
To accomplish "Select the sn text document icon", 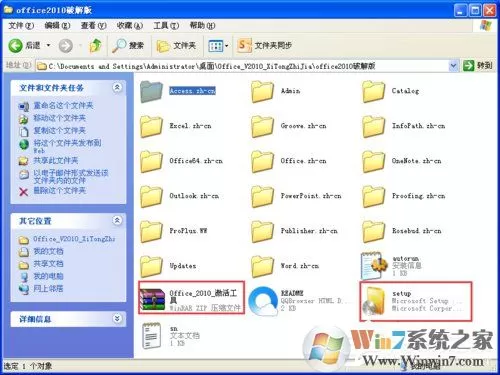I will (x=151, y=336).
